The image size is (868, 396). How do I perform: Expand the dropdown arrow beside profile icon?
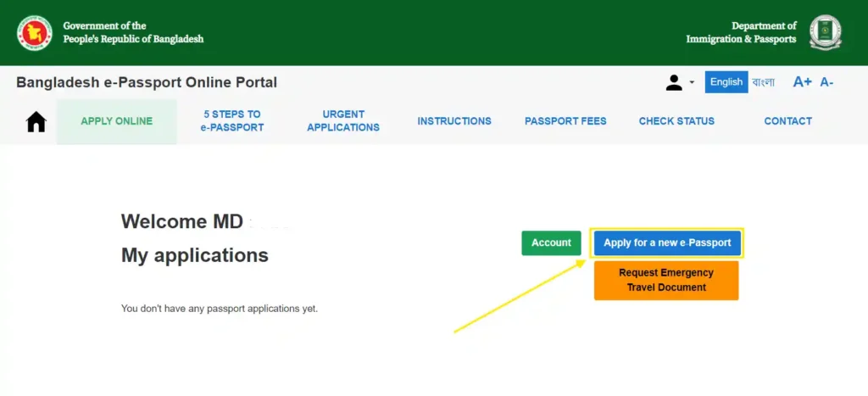coord(692,82)
